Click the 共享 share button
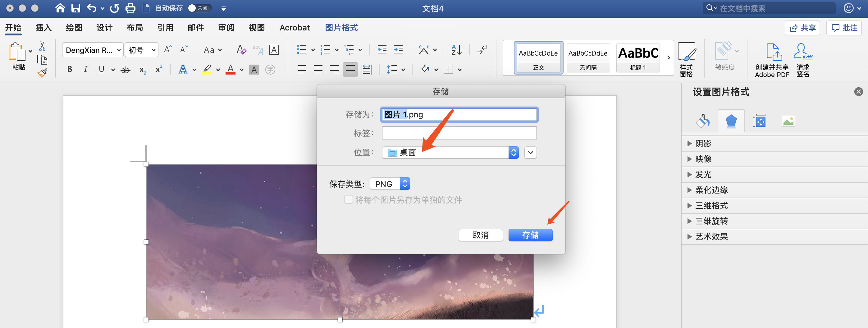This screenshot has height=328, width=868. [x=802, y=28]
